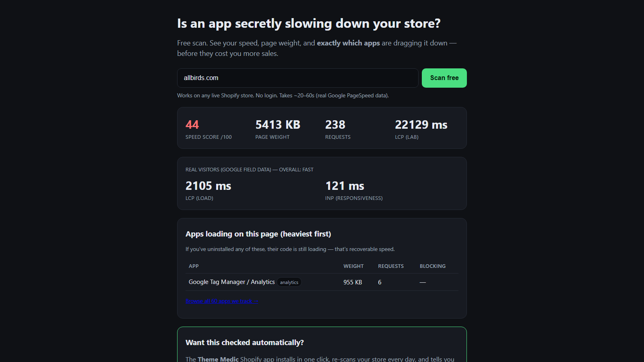644x362 pixels.
Task: Click the Apps loading on this page heading
Action: [x=258, y=234]
